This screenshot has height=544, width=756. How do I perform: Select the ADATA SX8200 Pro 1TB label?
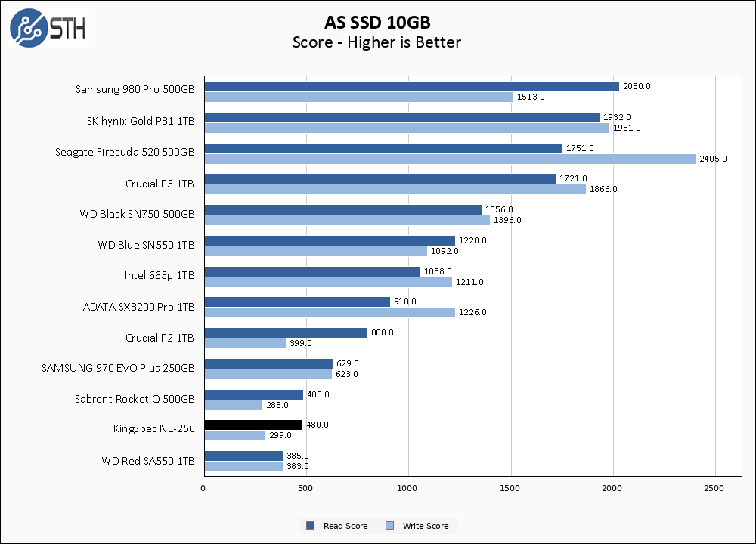[139, 307]
